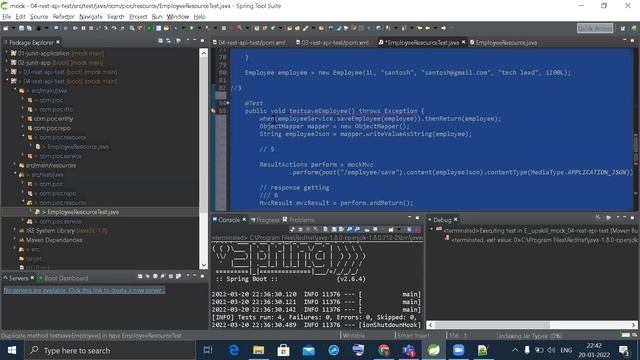Viewport: 640px width, 360px height.
Task: Open the Window menu
Action: pos(178,17)
